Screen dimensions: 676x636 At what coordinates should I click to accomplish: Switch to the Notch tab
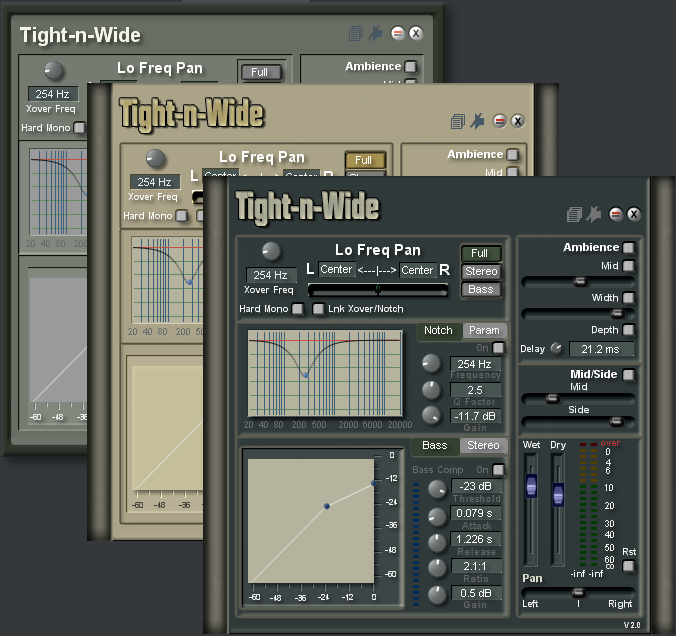click(438, 331)
